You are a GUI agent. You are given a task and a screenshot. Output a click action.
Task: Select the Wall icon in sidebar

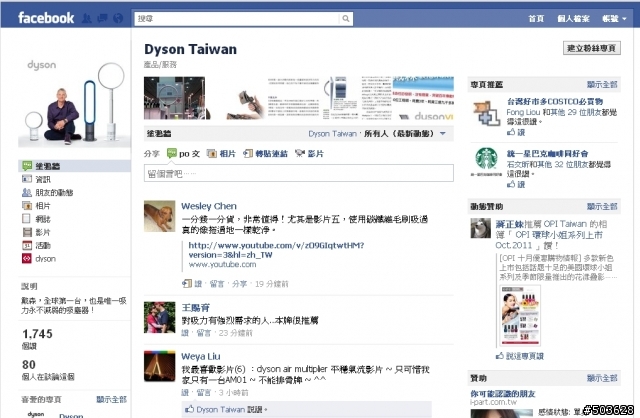[x=27, y=166]
